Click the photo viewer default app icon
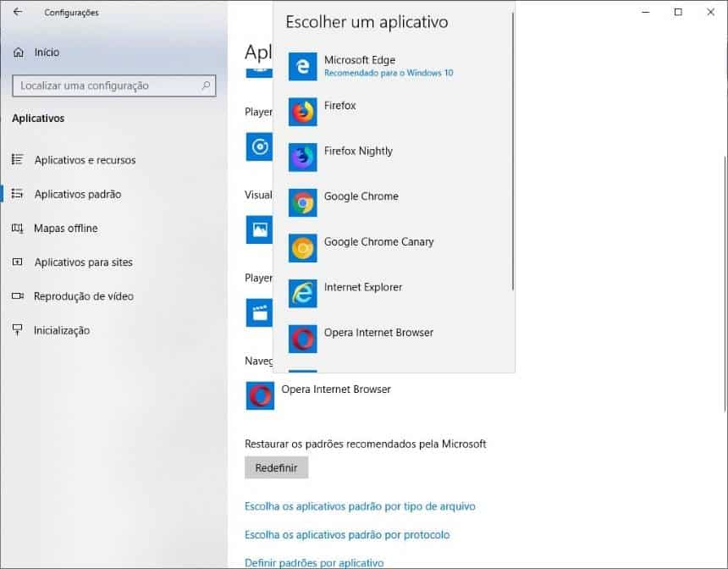Screen dimensions: 728x569 coord(259,229)
